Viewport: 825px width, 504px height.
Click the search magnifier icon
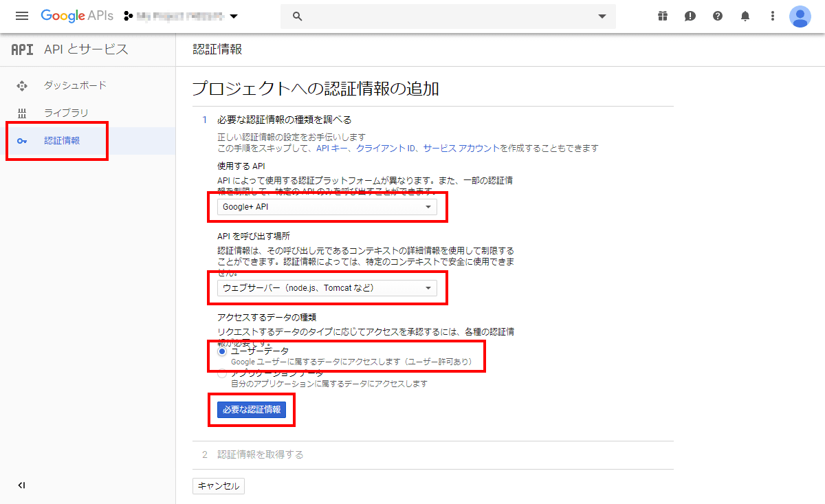click(x=298, y=17)
